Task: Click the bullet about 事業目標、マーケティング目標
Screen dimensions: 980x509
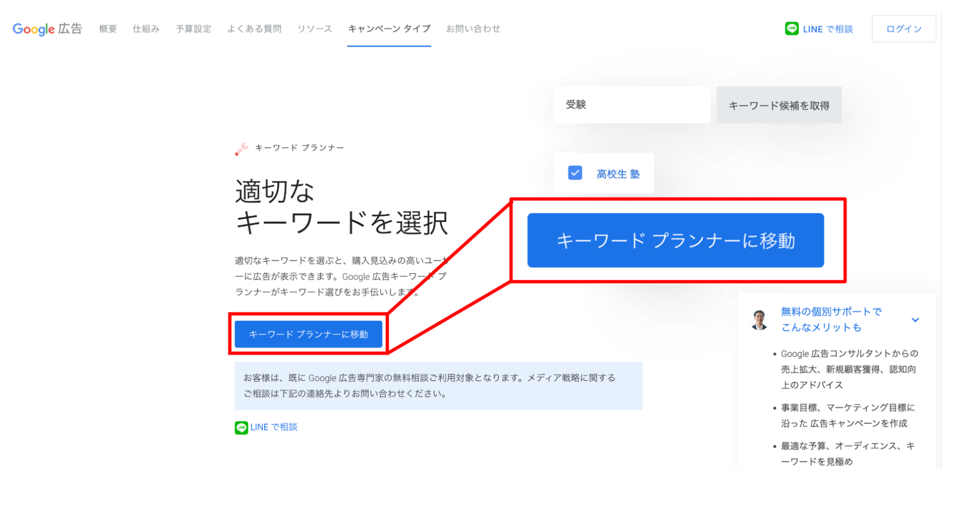Action: [x=847, y=415]
